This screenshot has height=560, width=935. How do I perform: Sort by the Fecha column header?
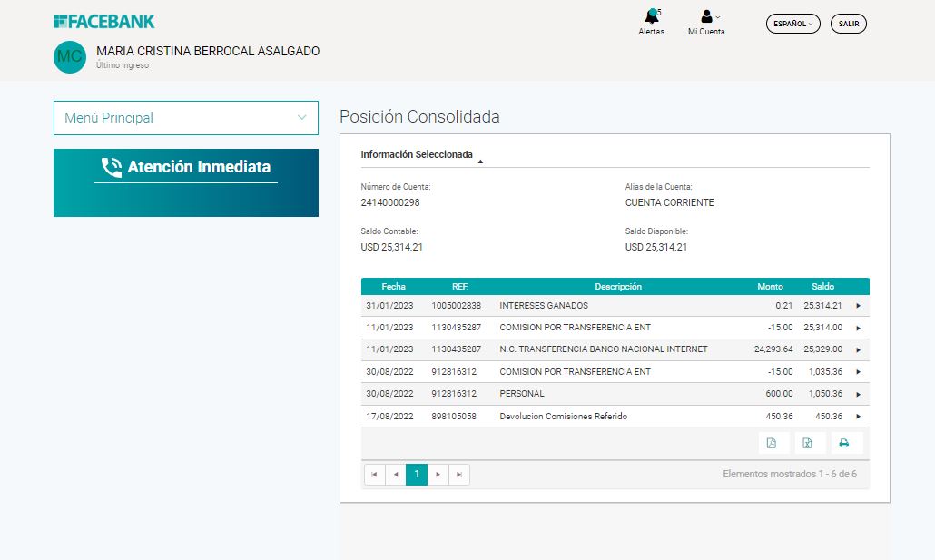(394, 287)
